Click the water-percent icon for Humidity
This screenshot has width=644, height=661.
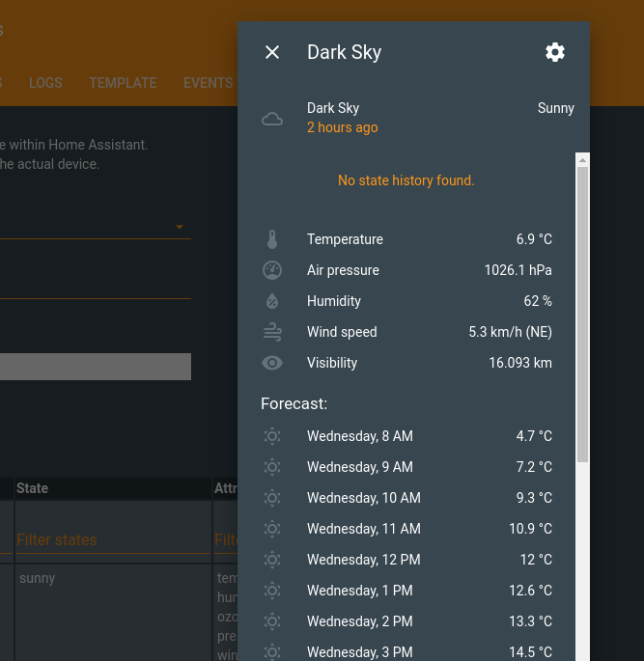(272, 301)
